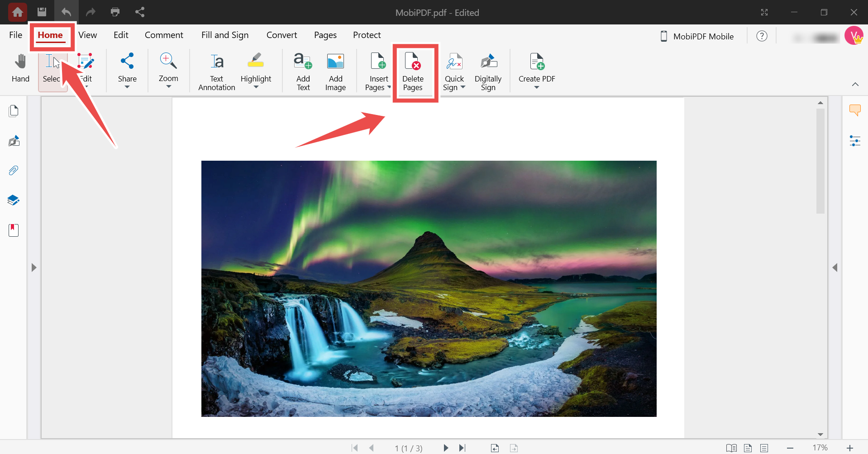Select the Hand tool
Viewport: 868px width, 454px height.
click(x=20, y=69)
